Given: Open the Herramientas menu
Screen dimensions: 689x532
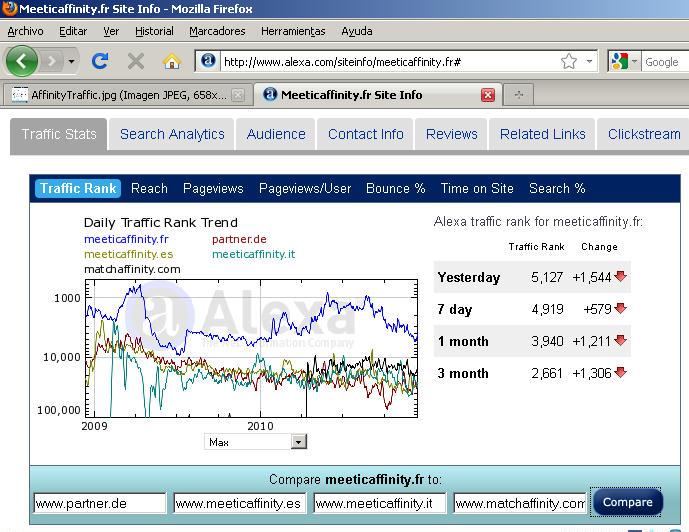Looking at the screenshot, I should tap(293, 31).
